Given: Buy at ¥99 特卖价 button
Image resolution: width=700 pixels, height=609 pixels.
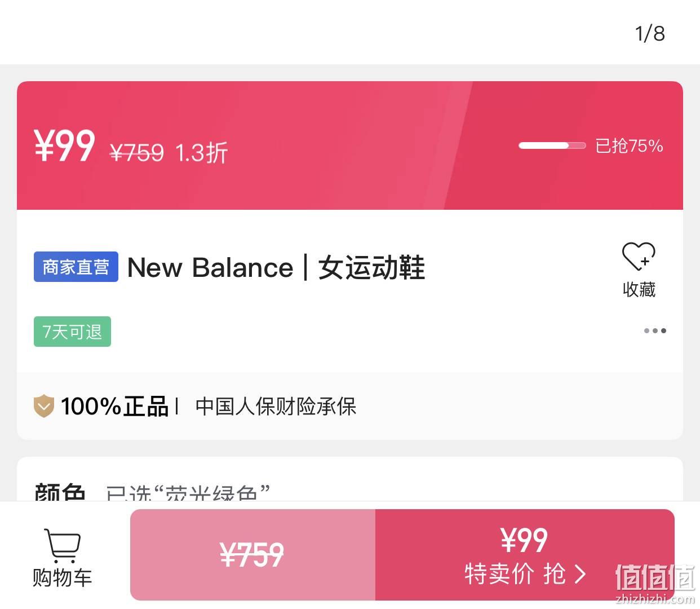Looking at the screenshot, I should (x=525, y=555).
